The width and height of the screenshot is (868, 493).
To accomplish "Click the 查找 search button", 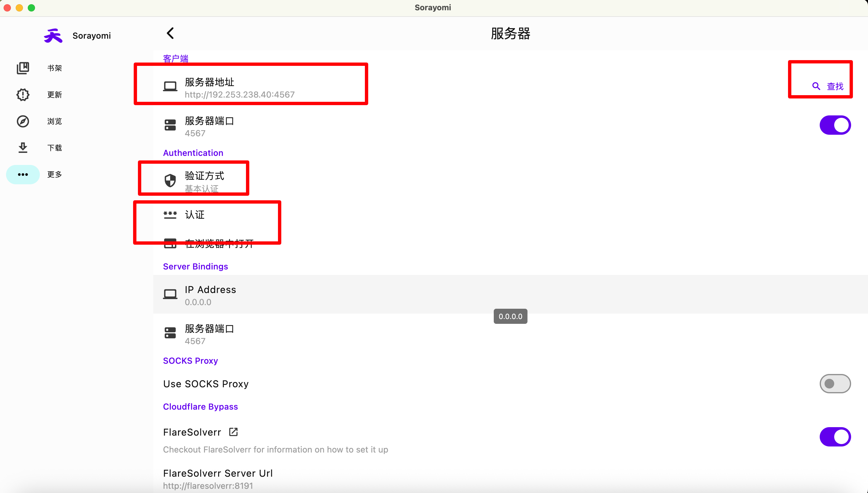I will (834, 86).
